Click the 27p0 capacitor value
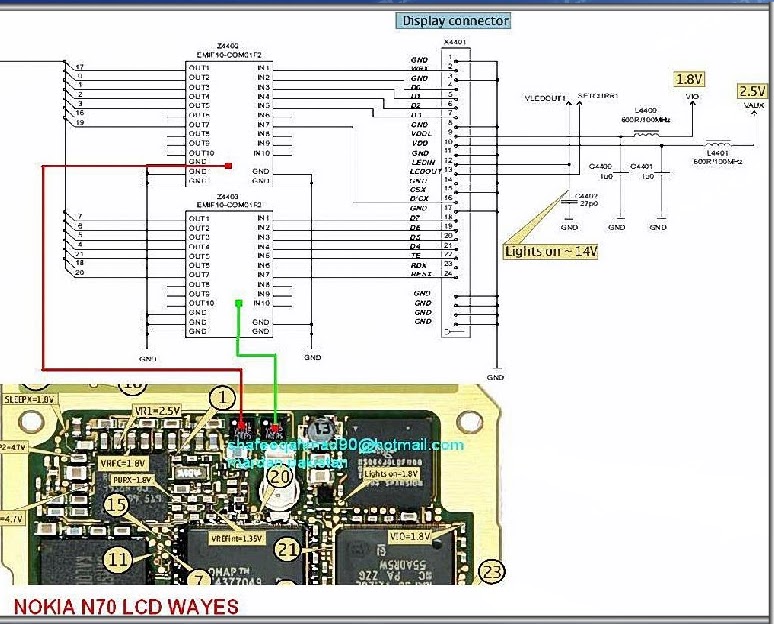774x624 pixels. click(589, 203)
